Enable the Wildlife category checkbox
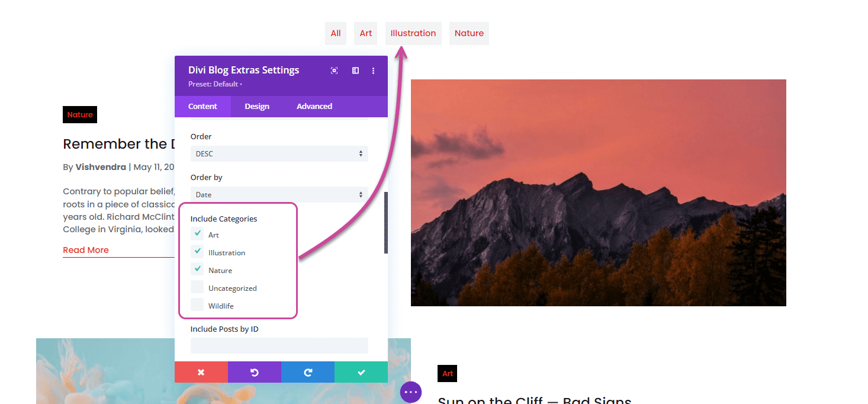The image size is (868, 404). (197, 305)
